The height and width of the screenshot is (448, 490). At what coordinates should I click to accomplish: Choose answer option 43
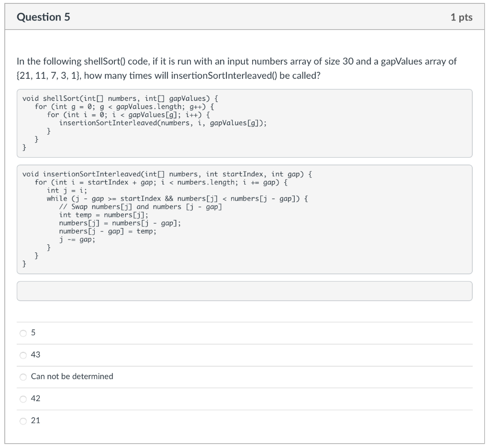coord(23,355)
